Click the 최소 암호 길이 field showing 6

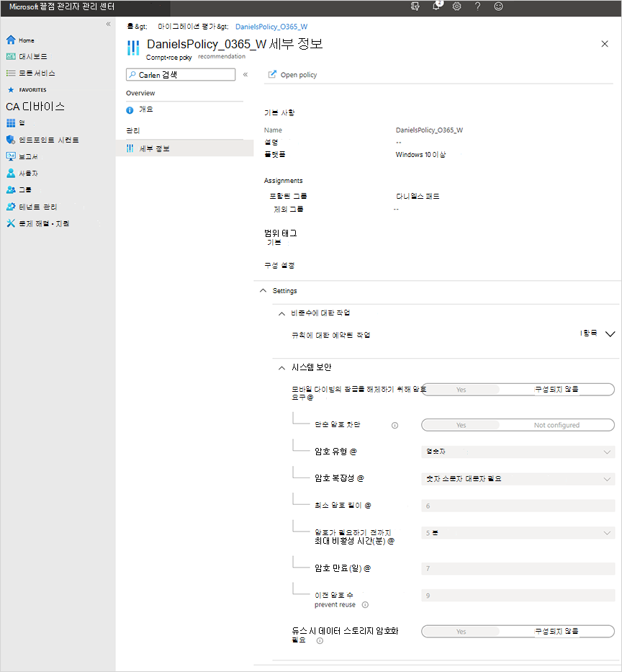[x=518, y=506]
